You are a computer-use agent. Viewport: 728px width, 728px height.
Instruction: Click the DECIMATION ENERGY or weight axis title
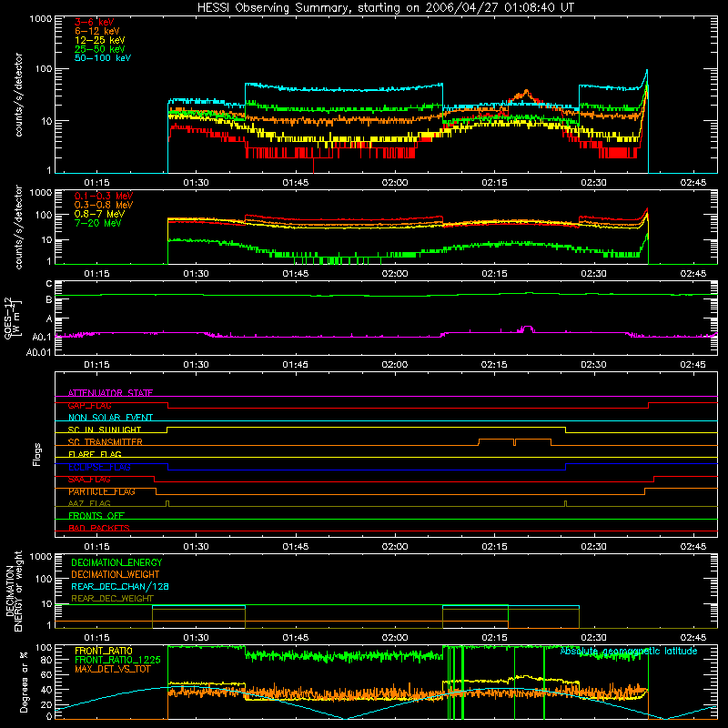pyautogui.click(x=14, y=591)
